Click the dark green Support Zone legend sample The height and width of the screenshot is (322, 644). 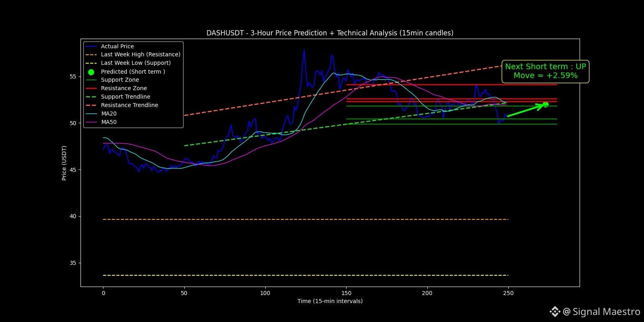(x=91, y=80)
